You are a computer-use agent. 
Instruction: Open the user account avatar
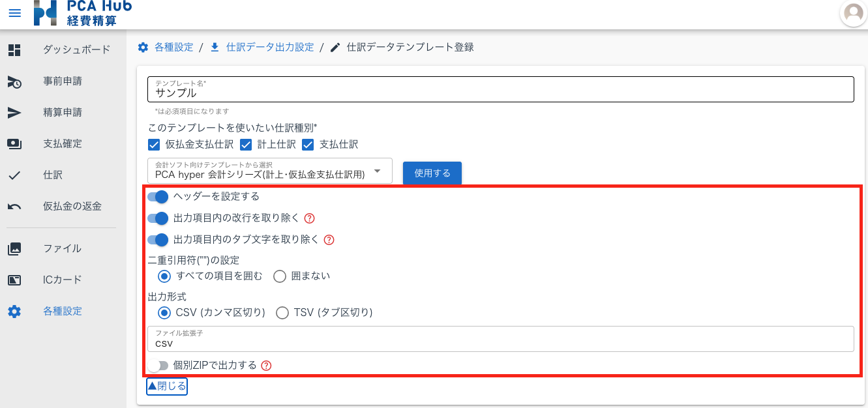click(x=853, y=13)
